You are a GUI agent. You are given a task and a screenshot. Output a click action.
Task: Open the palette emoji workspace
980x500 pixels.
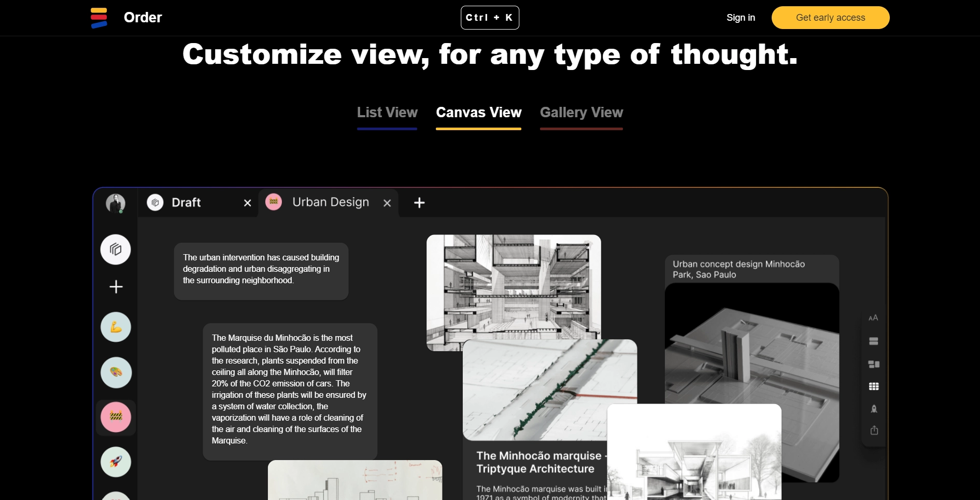pos(116,372)
